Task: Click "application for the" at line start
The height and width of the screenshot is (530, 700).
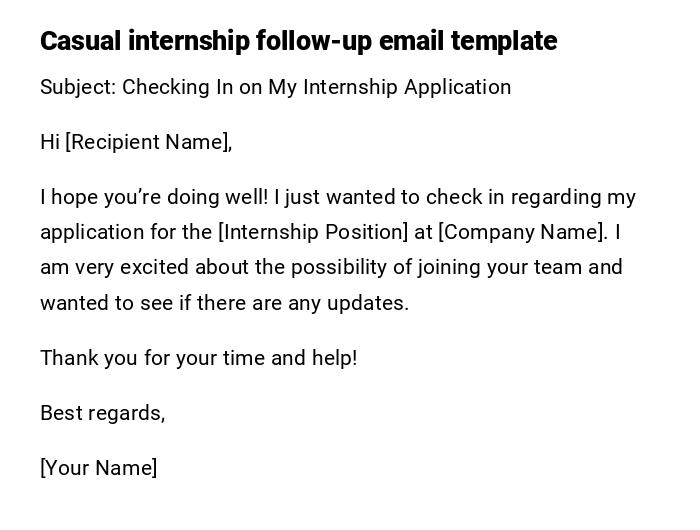Action: [x=125, y=232]
